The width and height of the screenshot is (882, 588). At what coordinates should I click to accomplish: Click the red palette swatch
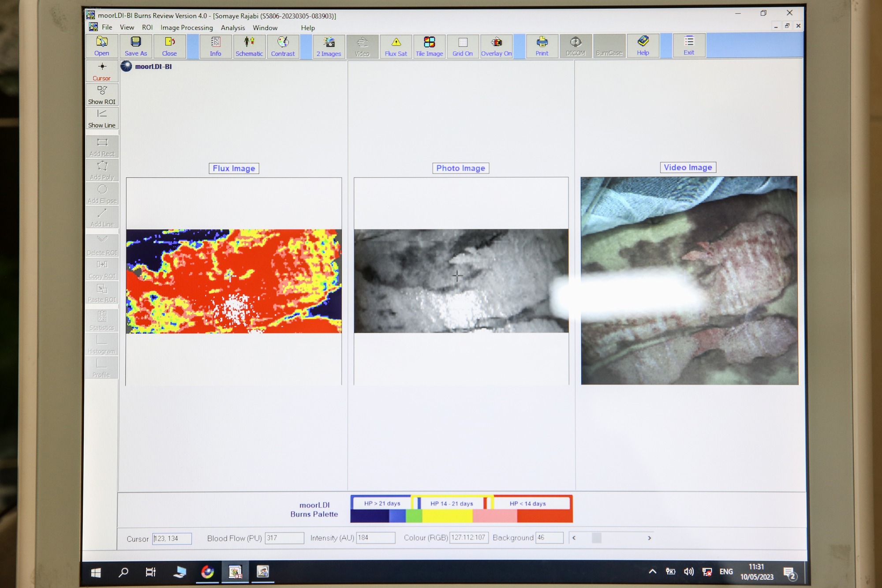pyautogui.click(x=545, y=516)
